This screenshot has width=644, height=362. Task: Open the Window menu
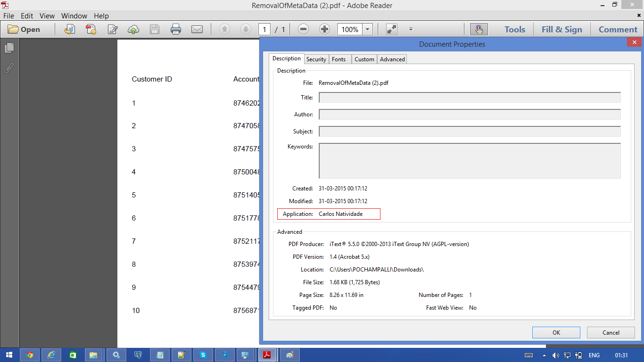(x=74, y=16)
